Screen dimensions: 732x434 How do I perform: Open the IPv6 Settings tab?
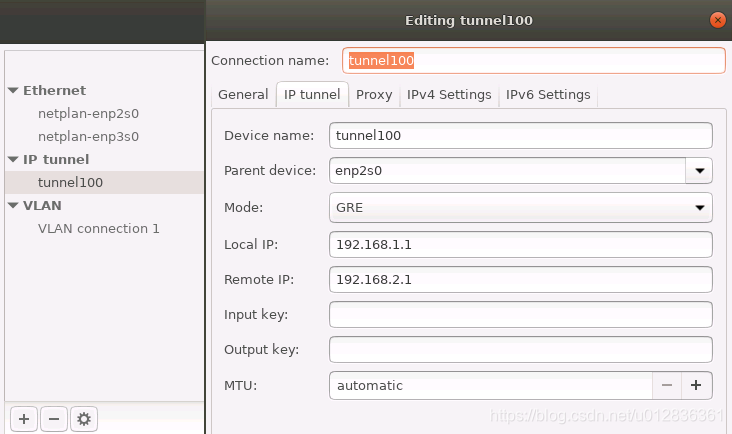click(548, 95)
